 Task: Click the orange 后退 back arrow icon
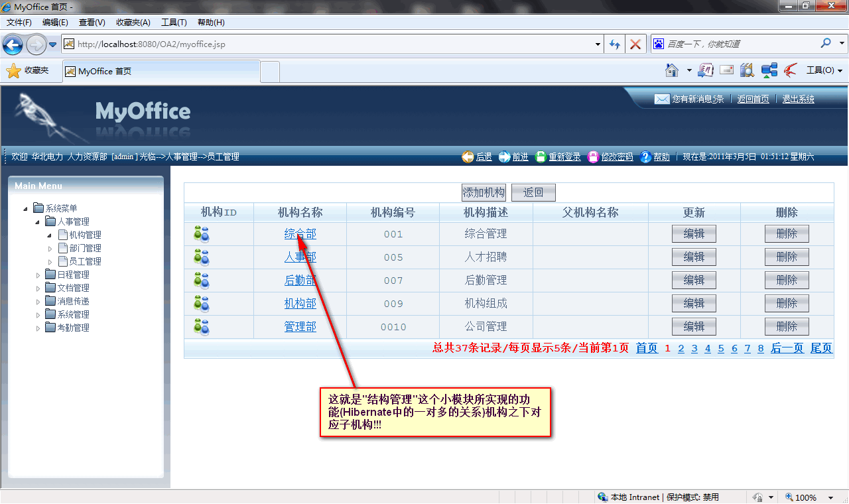pos(468,157)
